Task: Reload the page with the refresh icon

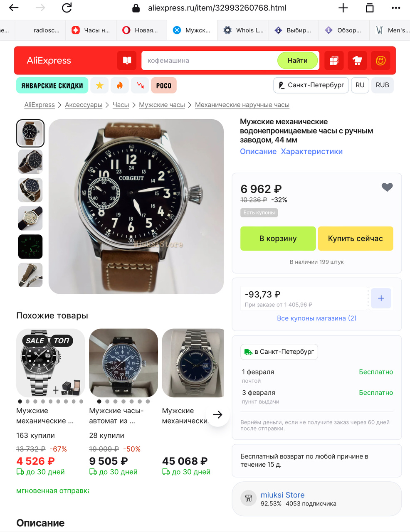Action: pyautogui.click(x=67, y=7)
